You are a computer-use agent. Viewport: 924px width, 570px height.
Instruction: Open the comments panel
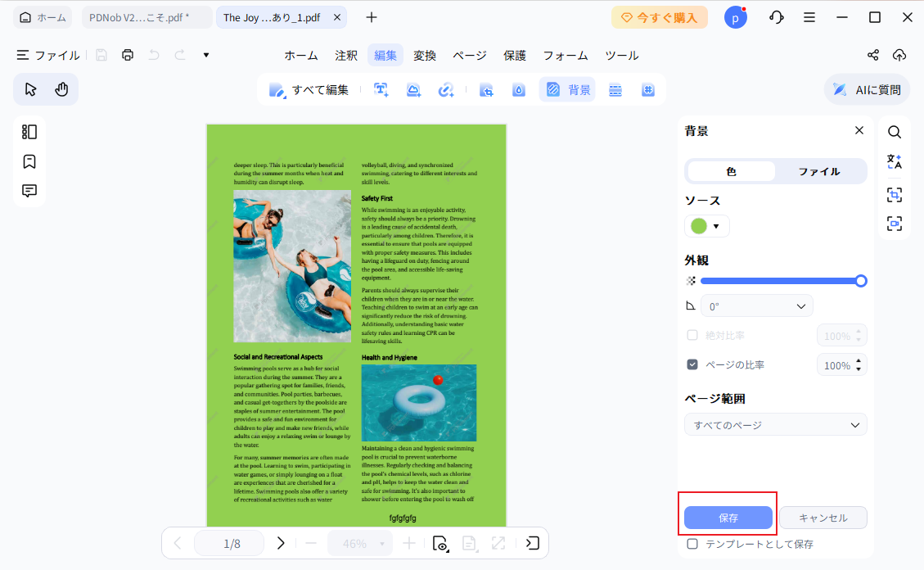pos(29,190)
